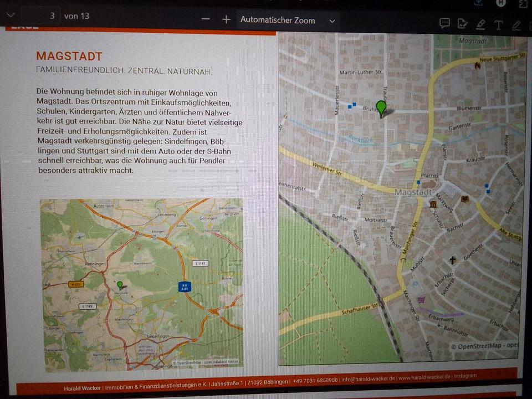Select the signature/image annotation tool
The height and width of the screenshot is (399, 532).
tap(462, 24)
